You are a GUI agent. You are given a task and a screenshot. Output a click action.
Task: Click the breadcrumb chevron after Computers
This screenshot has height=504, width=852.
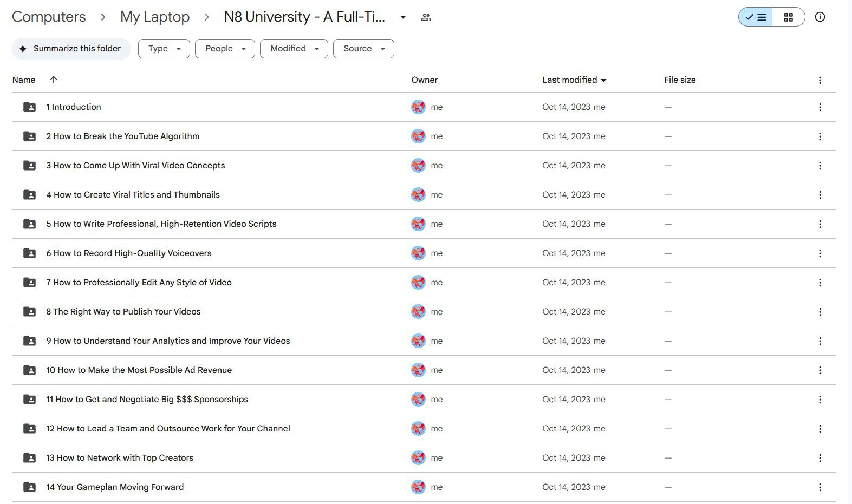coord(103,17)
